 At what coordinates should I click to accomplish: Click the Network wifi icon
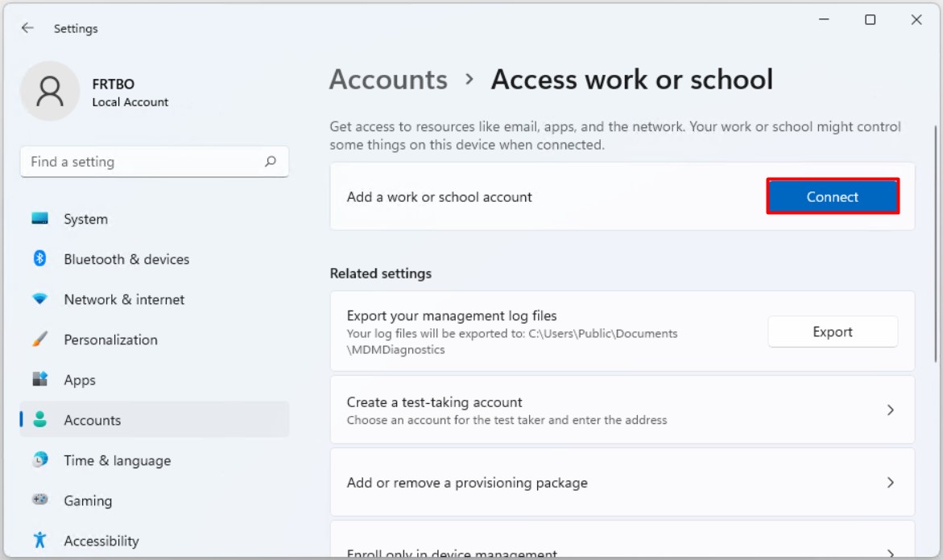tap(39, 299)
